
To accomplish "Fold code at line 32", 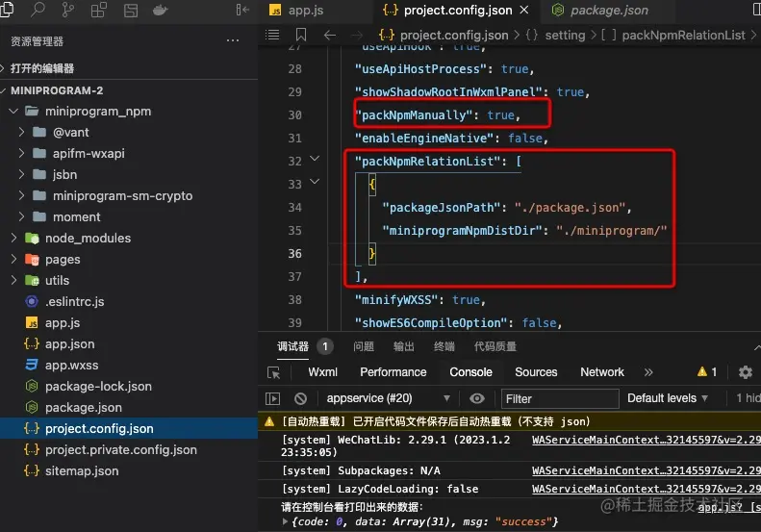I will pos(315,159).
